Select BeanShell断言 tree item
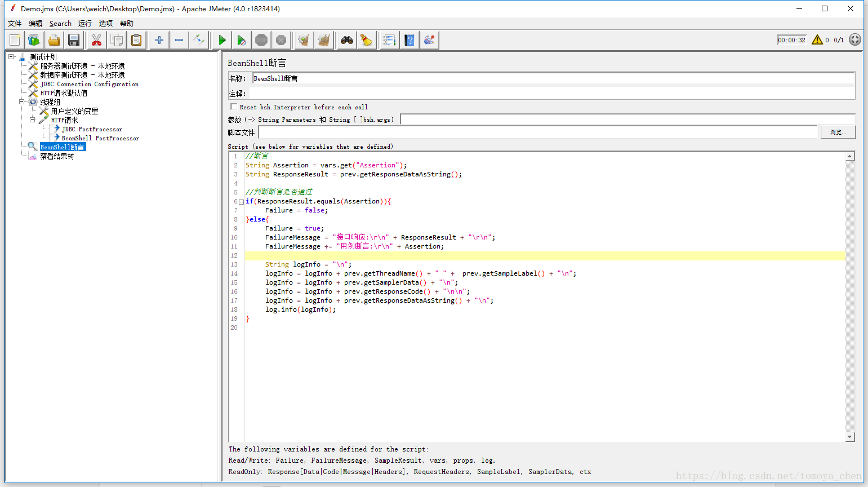The height and width of the screenshot is (487, 868). coord(63,147)
